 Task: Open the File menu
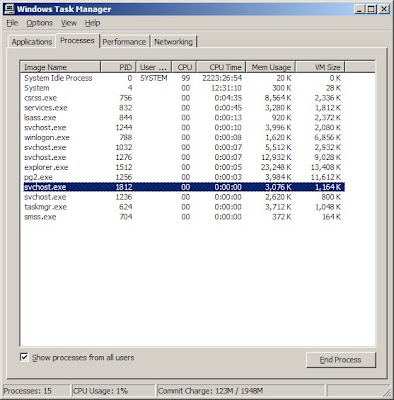(12, 23)
